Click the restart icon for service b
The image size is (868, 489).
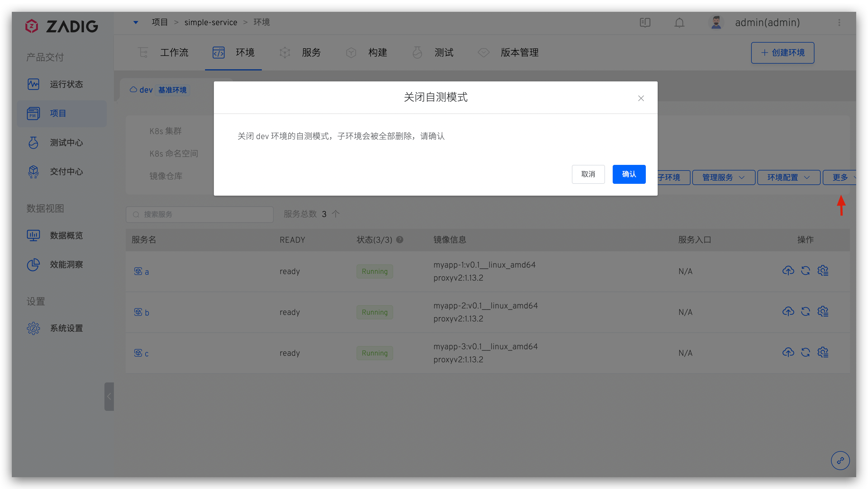(806, 312)
